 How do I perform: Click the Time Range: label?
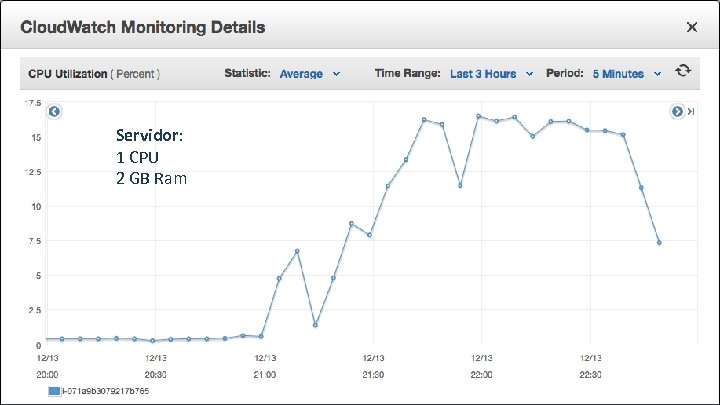pos(407,73)
